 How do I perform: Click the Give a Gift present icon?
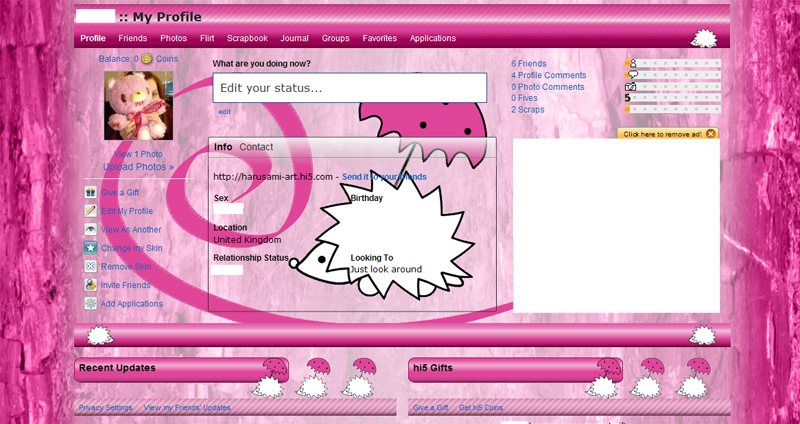(x=90, y=192)
